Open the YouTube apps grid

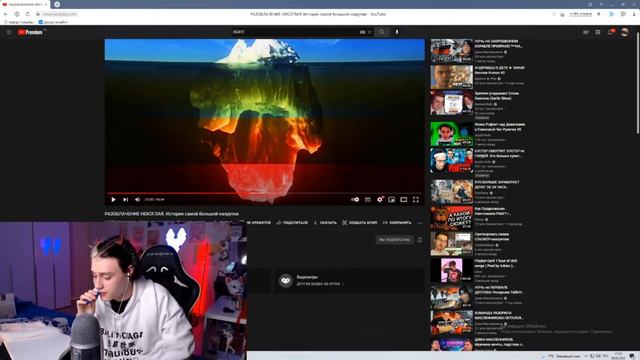tap(598, 32)
